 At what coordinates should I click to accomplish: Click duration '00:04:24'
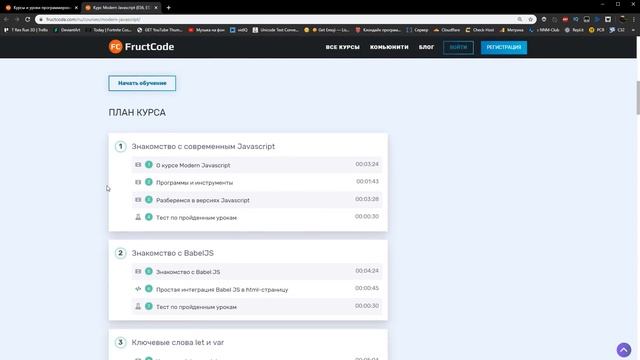point(367,271)
